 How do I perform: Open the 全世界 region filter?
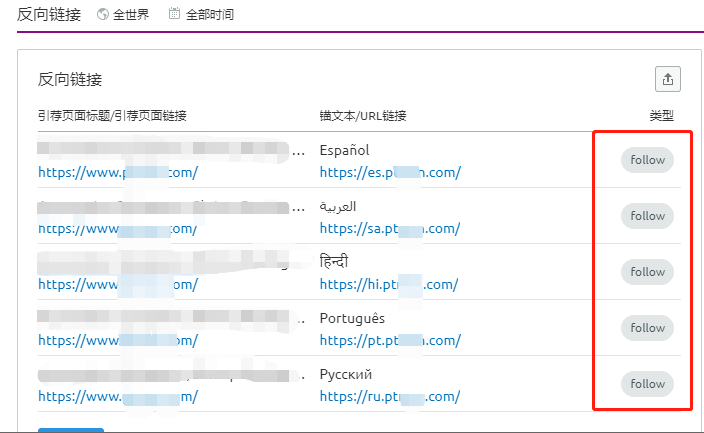(x=129, y=14)
